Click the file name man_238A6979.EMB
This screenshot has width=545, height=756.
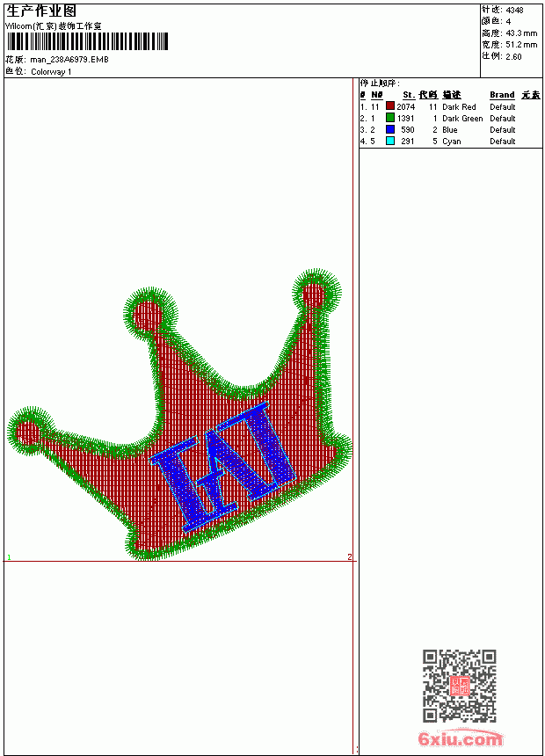click(x=69, y=60)
